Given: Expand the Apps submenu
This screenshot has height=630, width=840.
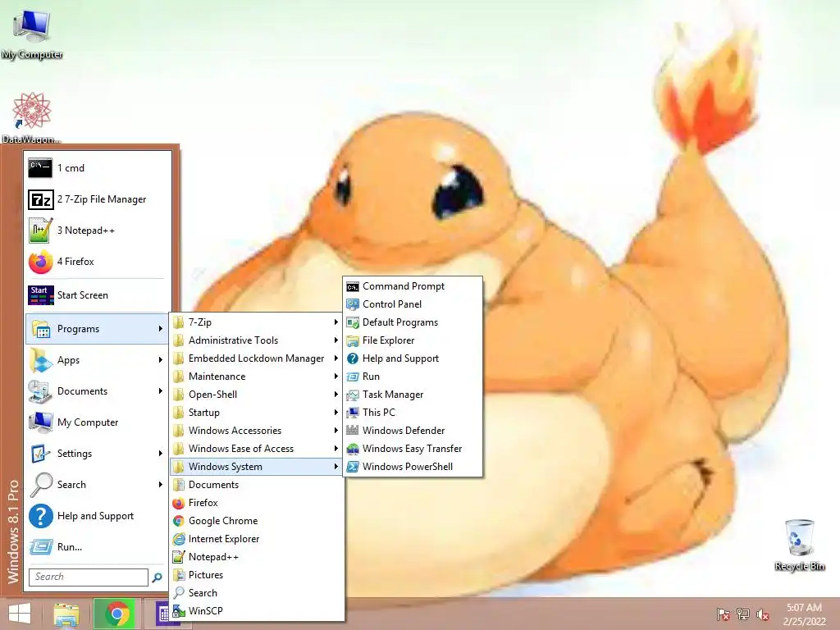Looking at the screenshot, I should point(97,360).
